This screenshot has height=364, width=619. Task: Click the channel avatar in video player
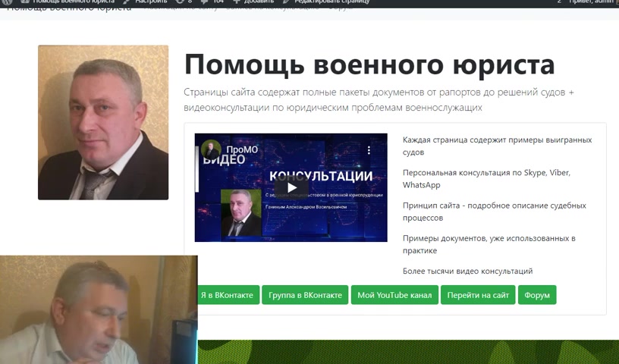point(210,149)
